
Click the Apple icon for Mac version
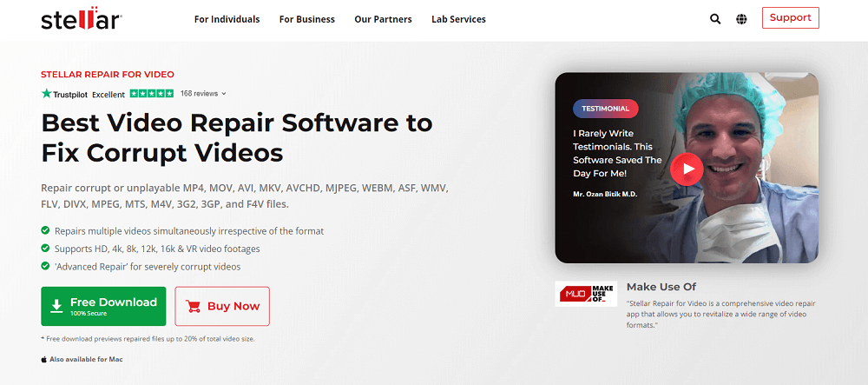pos(43,358)
